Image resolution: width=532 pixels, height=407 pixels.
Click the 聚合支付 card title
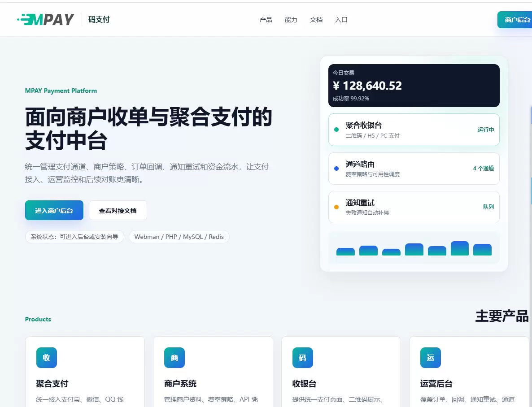click(52, 384)
